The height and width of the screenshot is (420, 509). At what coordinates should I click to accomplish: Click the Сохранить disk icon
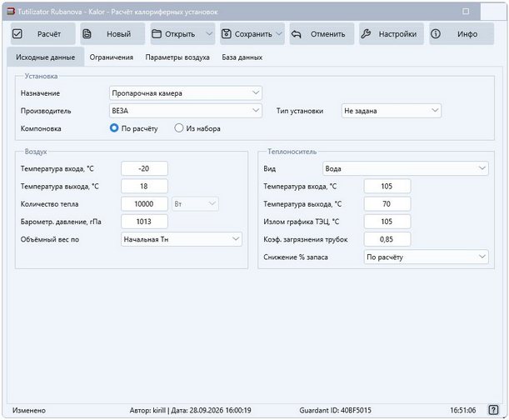click(x=227, y=34)
